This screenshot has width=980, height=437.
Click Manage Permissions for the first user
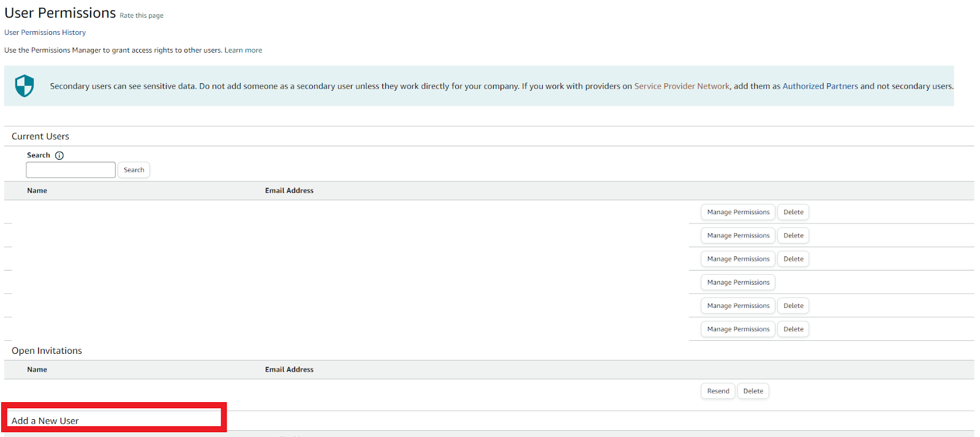pos(738,212)
